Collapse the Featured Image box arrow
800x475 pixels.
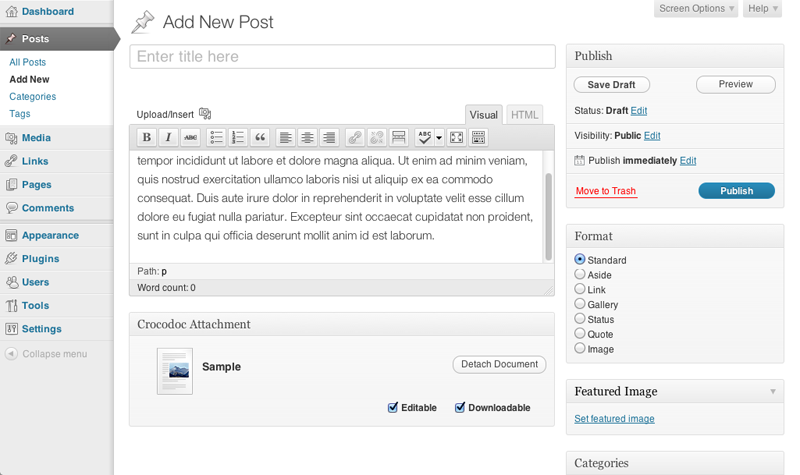coord(773,391)
